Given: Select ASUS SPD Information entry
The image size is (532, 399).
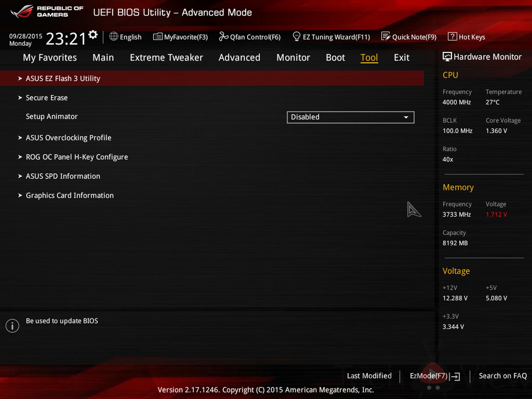Looking at the screenshot, I should (63, 176).
